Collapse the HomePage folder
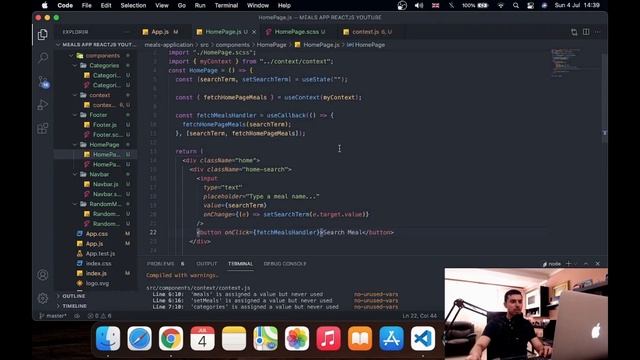 (75, 144)
